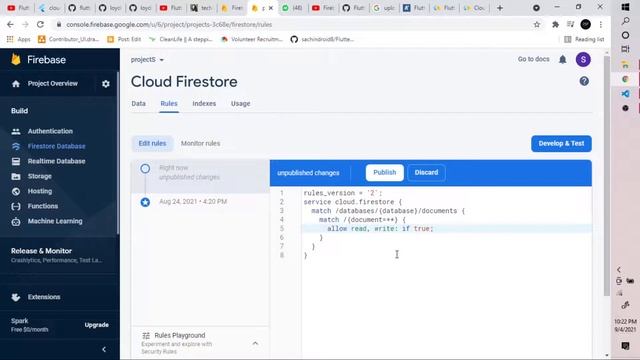Go back to the previous page
Viewport: 640px width, 360px height.
pos(10,24)
